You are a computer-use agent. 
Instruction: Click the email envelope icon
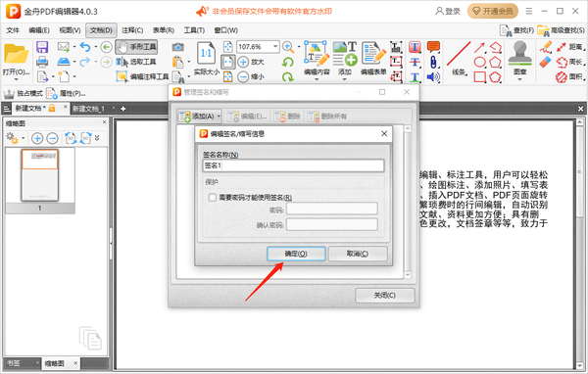[64, 47]
